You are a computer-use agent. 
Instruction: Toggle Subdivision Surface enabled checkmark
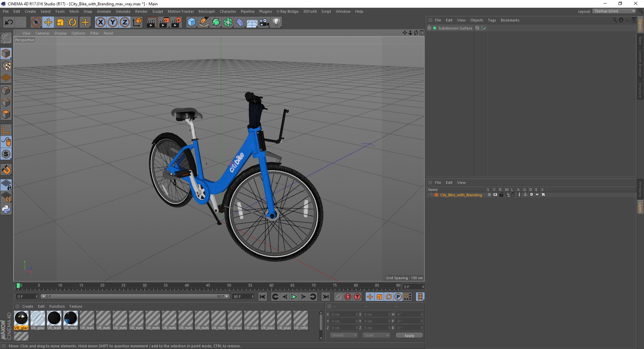[x=485, y=28]
